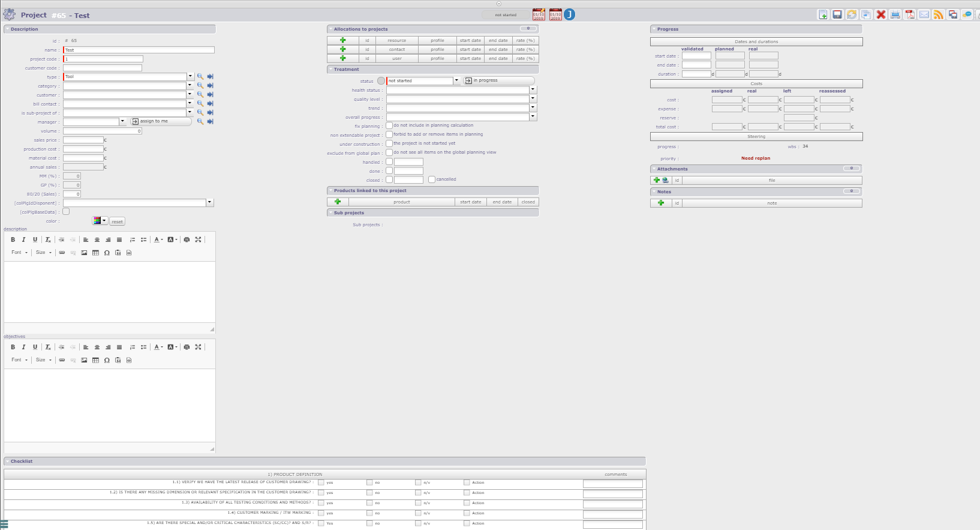
Task: Add a resource allocation with plus icon
Action: point(342,41)
